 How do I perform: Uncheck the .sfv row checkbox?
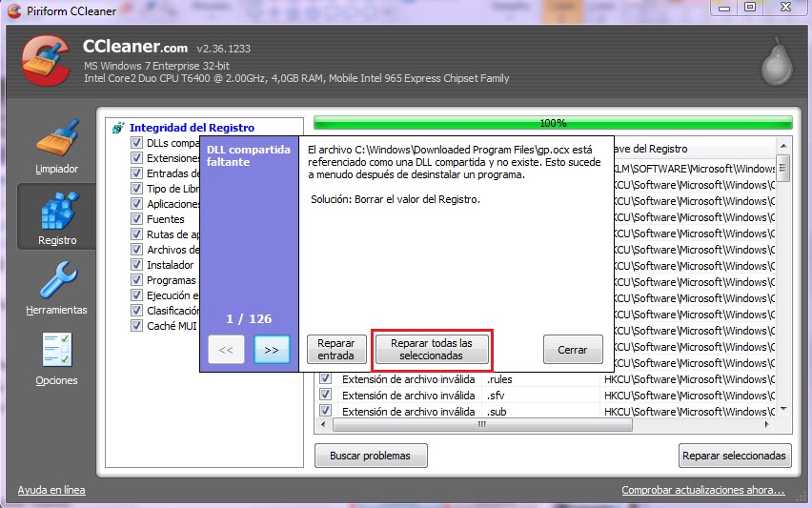325,395
